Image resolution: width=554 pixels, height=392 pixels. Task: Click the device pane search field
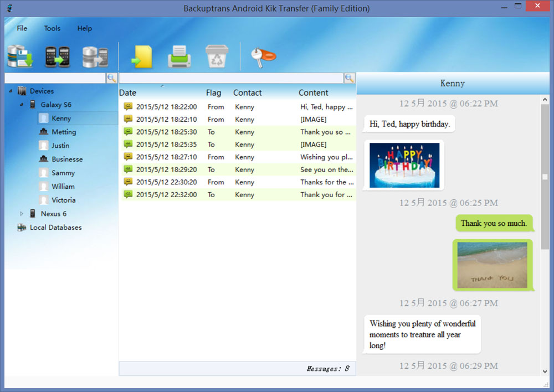pos(55,78)
